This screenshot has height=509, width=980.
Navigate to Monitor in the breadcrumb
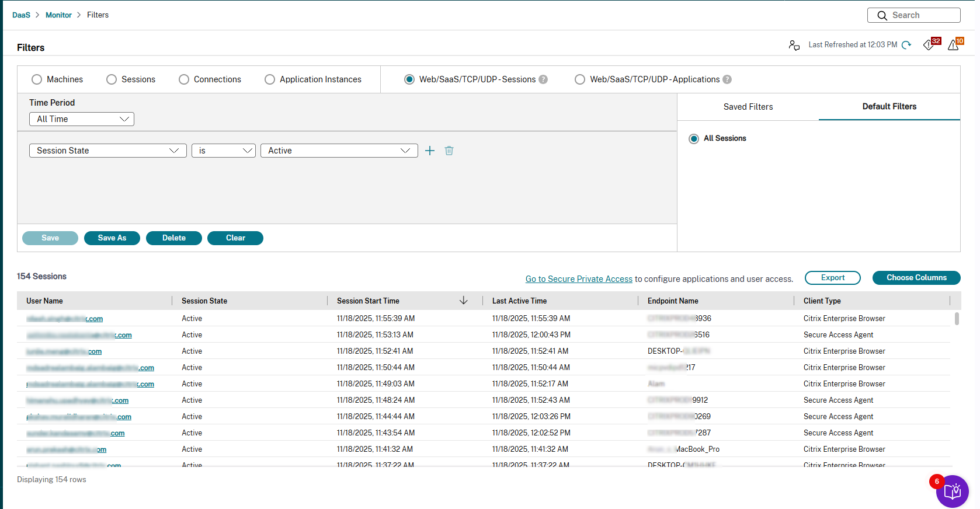tap(58, 15)
